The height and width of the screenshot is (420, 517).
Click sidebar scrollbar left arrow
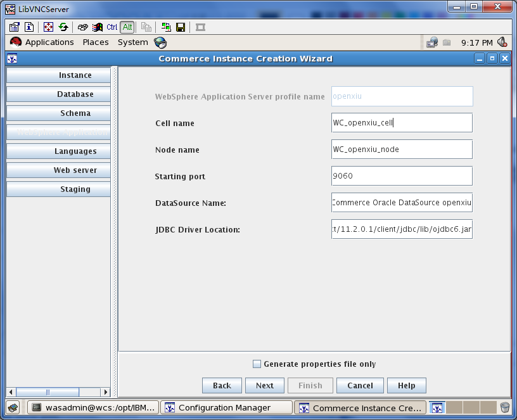click(11, 392)
